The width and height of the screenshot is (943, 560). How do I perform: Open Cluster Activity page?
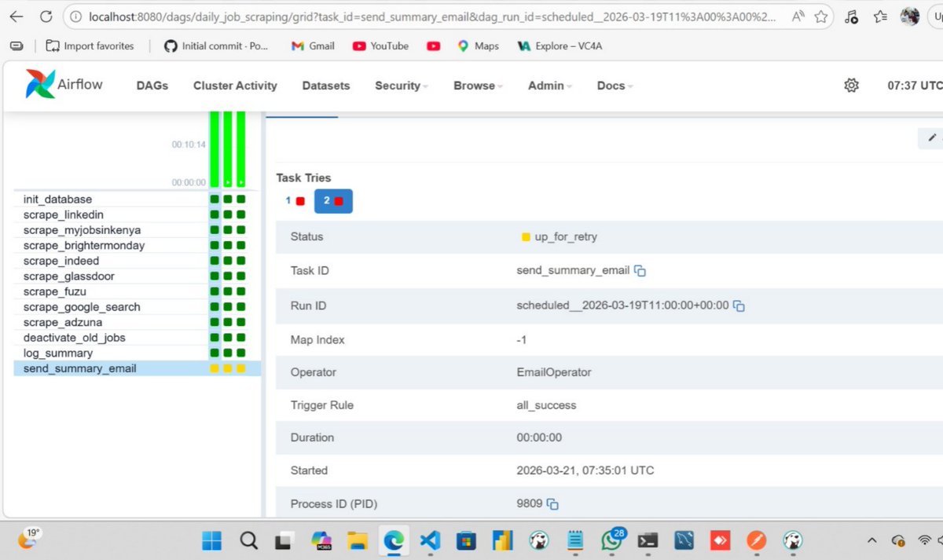(235, 86)
